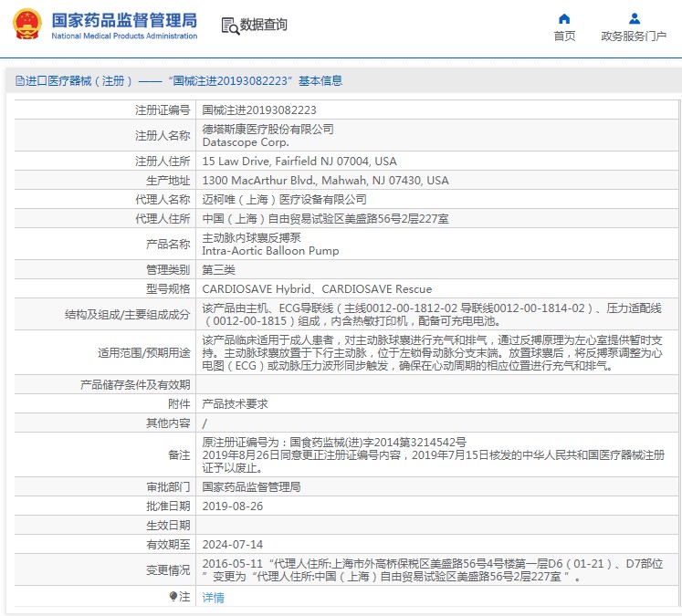Screen dimensions: 682x616
Task: Open the 首页 text link
Action: click(x=564, y=37)
